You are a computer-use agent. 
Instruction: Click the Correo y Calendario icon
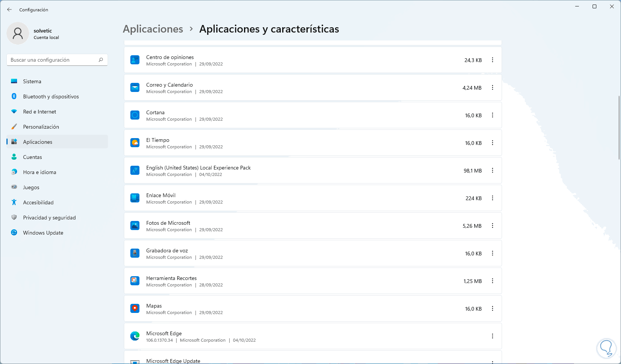coord(135,87)
